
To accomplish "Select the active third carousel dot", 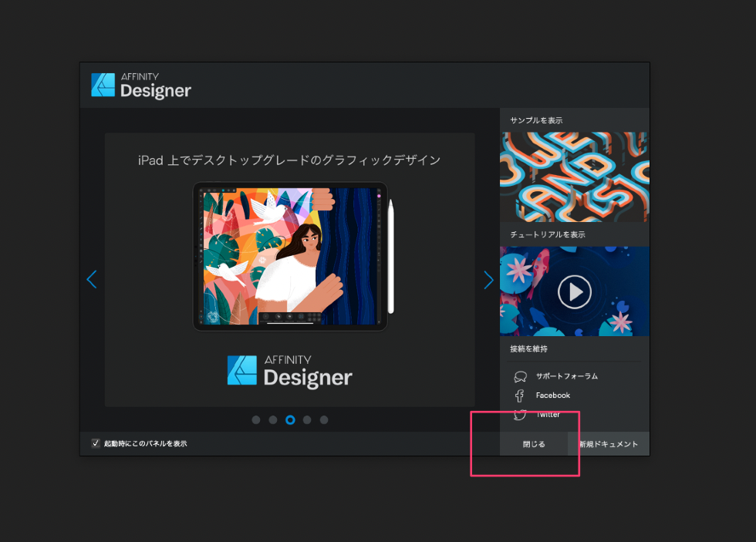I will (290, 420).
